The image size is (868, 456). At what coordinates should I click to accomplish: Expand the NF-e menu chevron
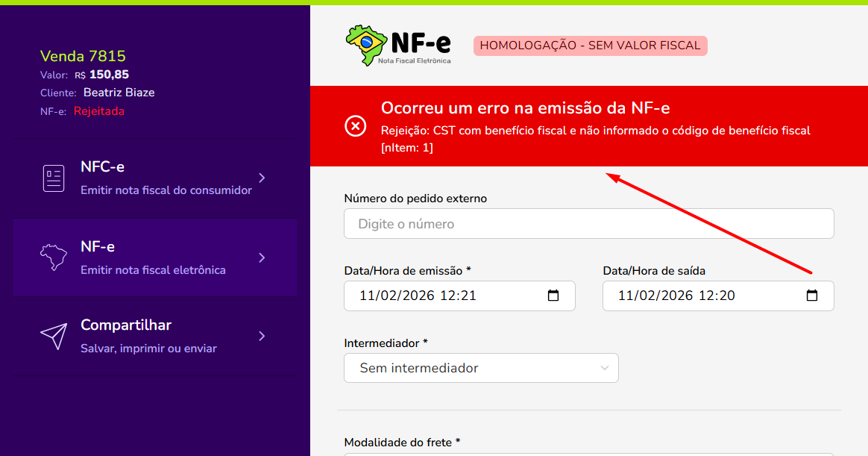coord(262,257)
